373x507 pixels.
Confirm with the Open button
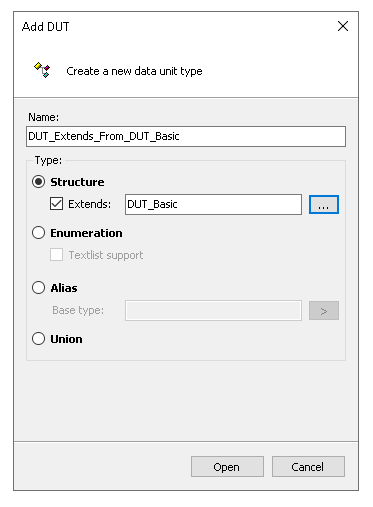(x=227, y=467)
